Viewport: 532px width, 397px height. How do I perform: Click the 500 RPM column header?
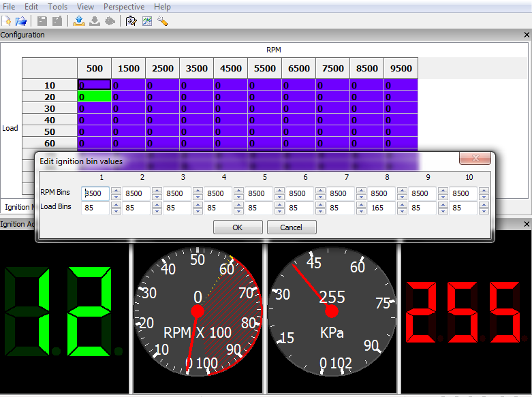coord(94,68)
